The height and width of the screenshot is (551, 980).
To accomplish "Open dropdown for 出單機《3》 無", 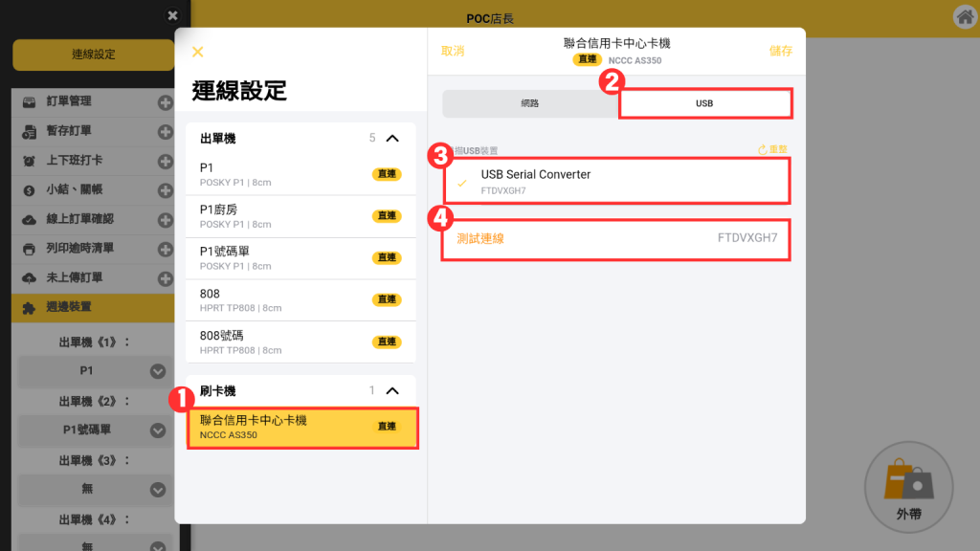I will pos(158,490).
